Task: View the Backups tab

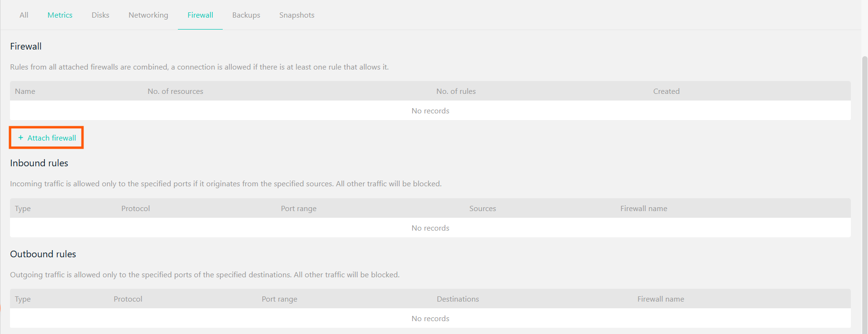Action: pyautogui.click(x=246, y=15)
